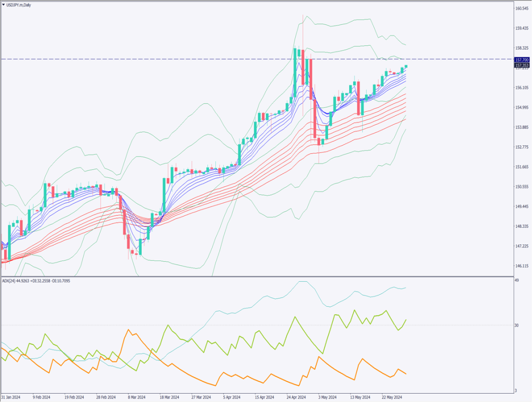
Task: Click the 160.545 price axis label
Action: tap(521, 8)
